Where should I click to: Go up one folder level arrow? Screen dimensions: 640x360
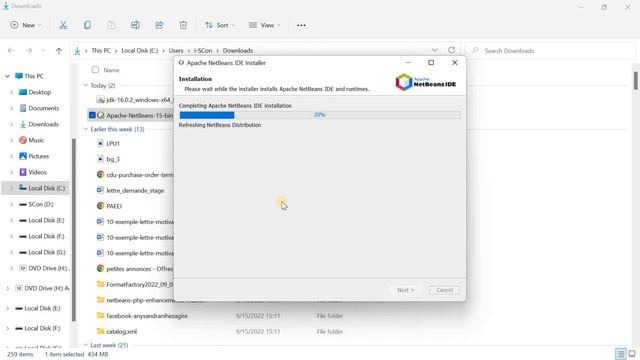click(59, 51)
